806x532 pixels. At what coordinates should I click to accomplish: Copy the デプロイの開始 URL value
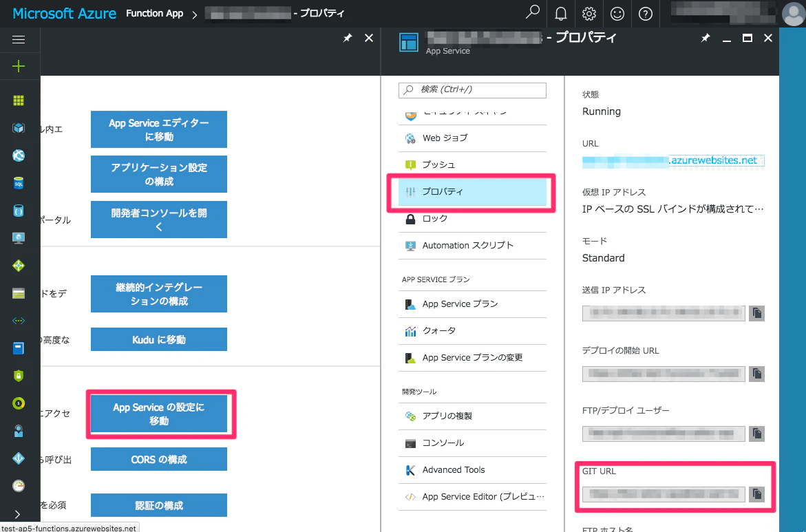tap(756, 374)
